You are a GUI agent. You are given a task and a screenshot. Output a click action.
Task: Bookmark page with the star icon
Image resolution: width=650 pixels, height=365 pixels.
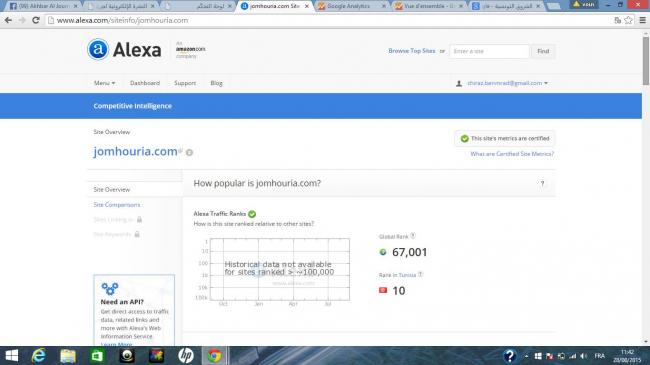(x=628, y=20)
